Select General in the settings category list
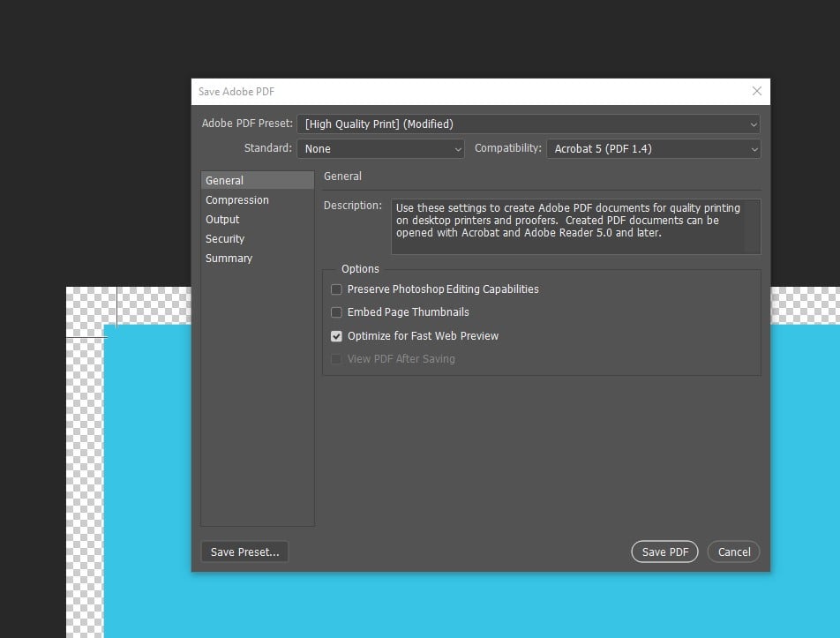Image resolution: width=840 pixels, height=638 pixels. pos(225,181)
